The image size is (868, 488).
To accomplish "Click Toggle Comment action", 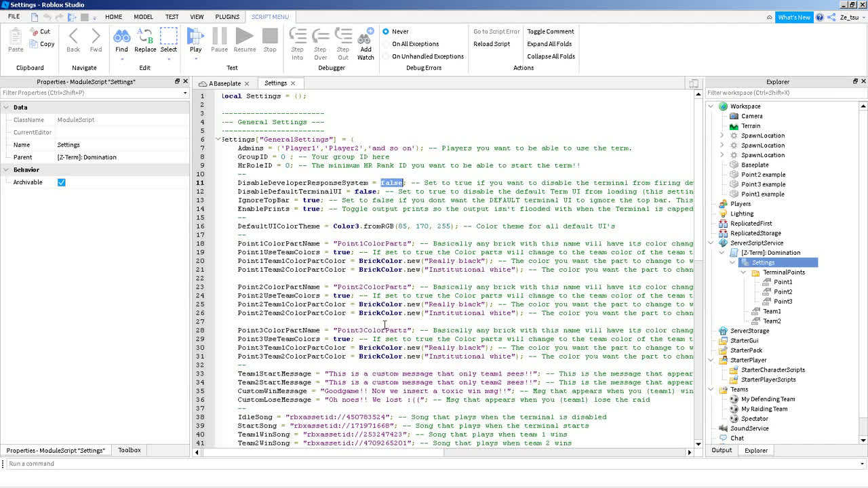I will tap(550, 31).
